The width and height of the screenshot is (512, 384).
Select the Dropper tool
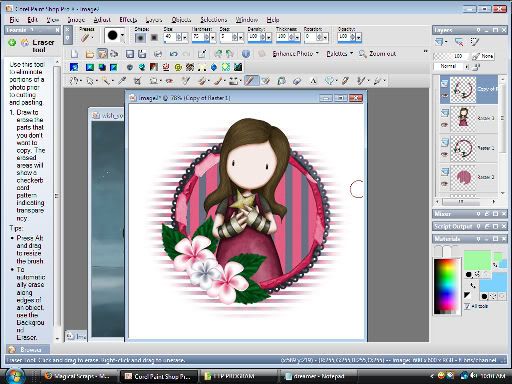[x=122, y=81]
